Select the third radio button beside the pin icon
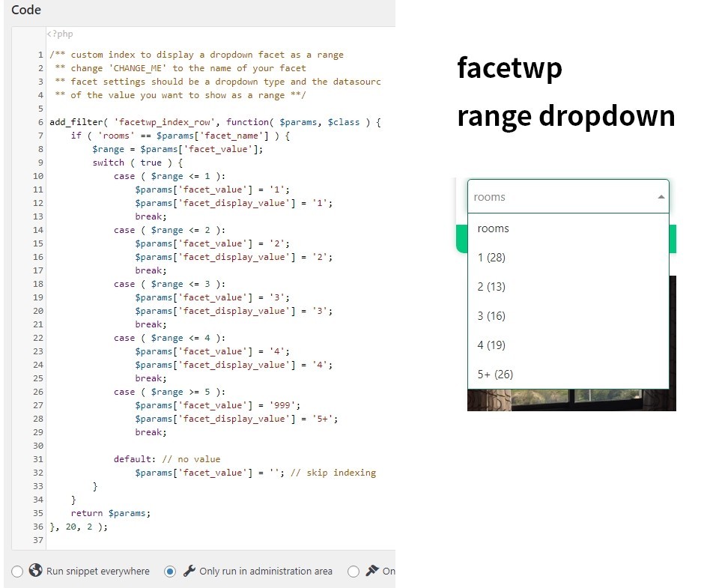Viewport: 704px width, 588px height. [x=353, y=572]
